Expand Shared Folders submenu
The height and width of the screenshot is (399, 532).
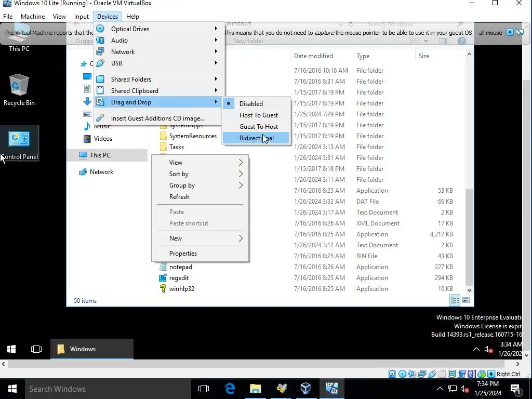click(x=159, y=79)
